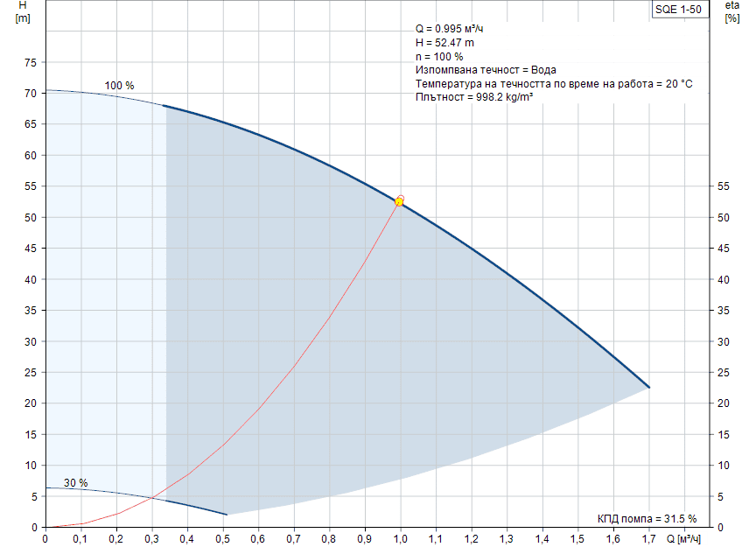Image resolution: width=756 pixels, height=547 pixels.
Task: Click the H = 52.47 m value text
Action: point(444,43)
